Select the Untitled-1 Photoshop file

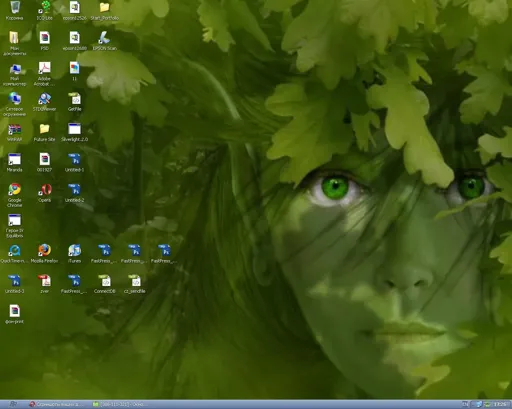pos(75,162)
